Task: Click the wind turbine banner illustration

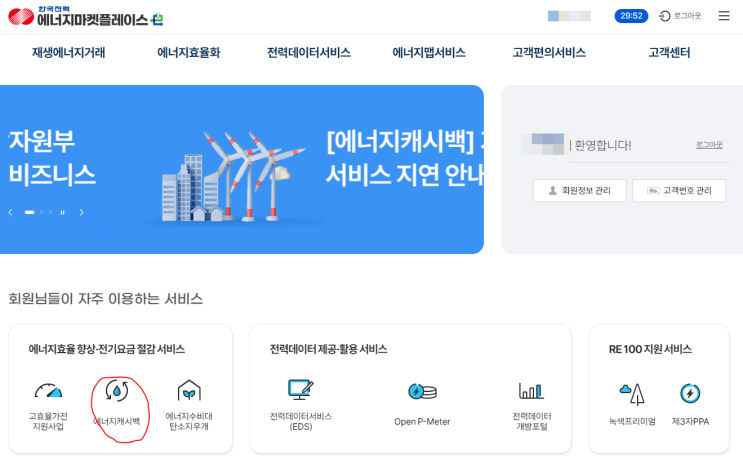Action: pyautogui.click(x=232, y=178)
